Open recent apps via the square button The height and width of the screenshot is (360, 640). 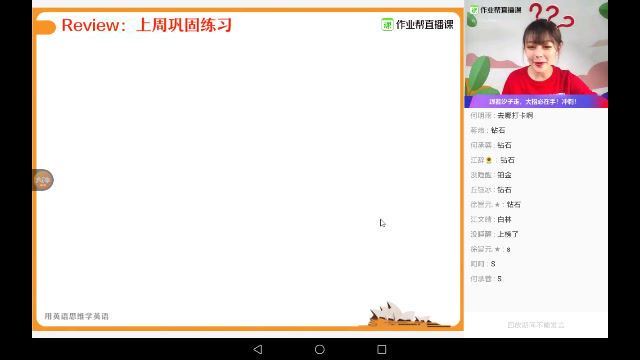point(382,349)
